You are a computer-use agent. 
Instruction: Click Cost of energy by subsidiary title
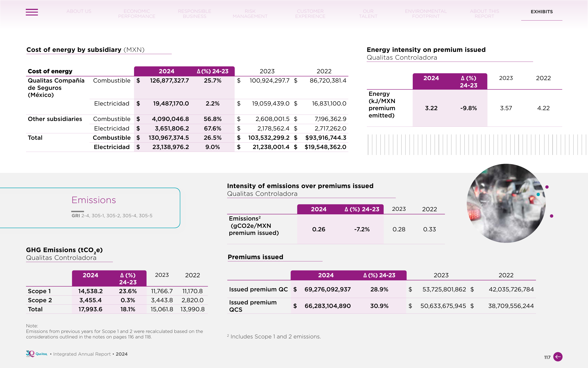85,50
